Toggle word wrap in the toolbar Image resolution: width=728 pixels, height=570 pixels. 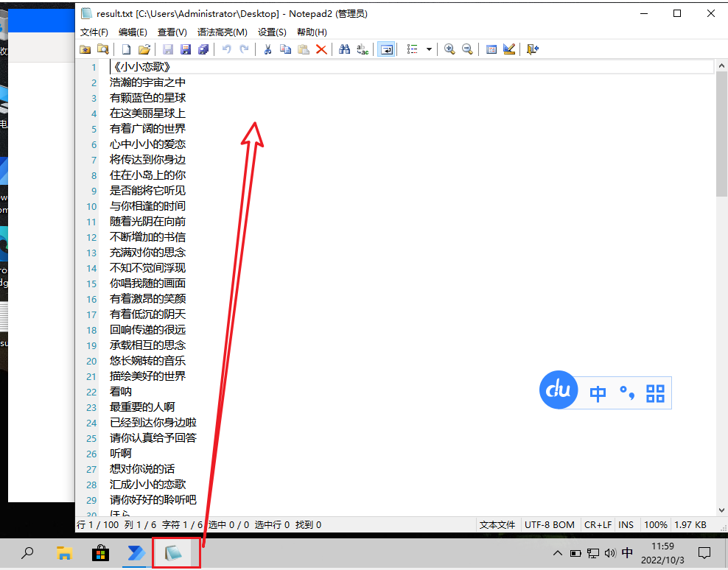point(386,49)
